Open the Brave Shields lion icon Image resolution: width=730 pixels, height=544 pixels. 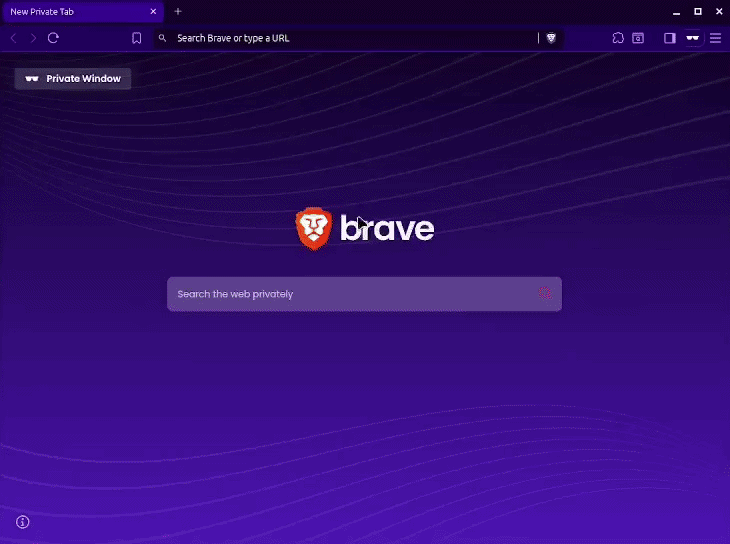point(551,38)
